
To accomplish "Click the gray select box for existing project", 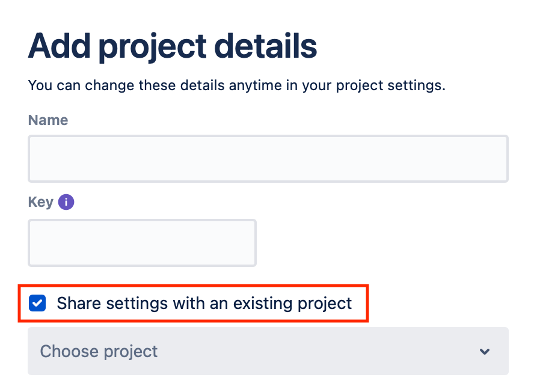I will [x=268, y=351].
